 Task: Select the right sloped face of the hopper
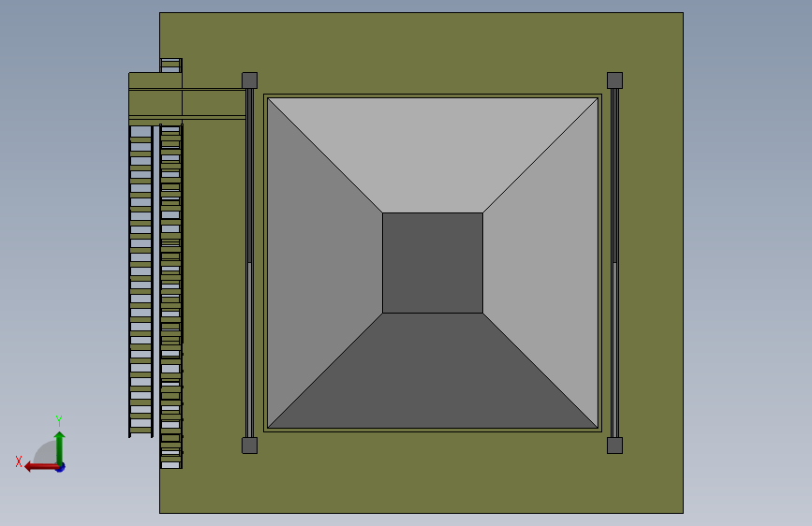coord(540,262)
